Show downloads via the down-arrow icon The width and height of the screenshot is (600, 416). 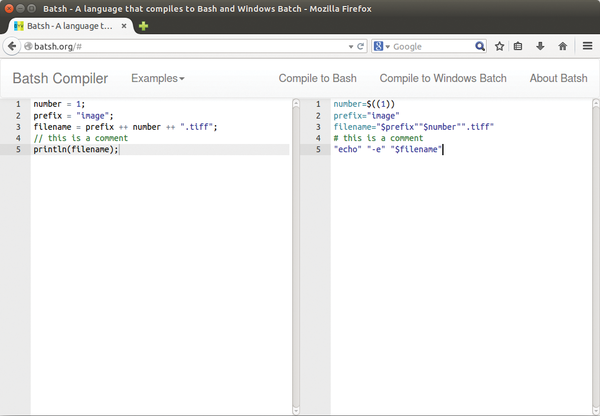[x=540, y=46]
